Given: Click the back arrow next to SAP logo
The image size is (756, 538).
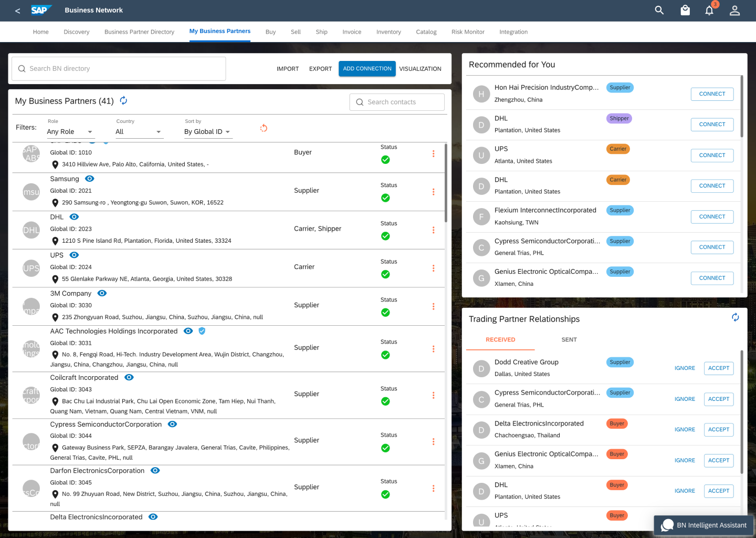Looking at the screenshot, I should pos(17,11).
